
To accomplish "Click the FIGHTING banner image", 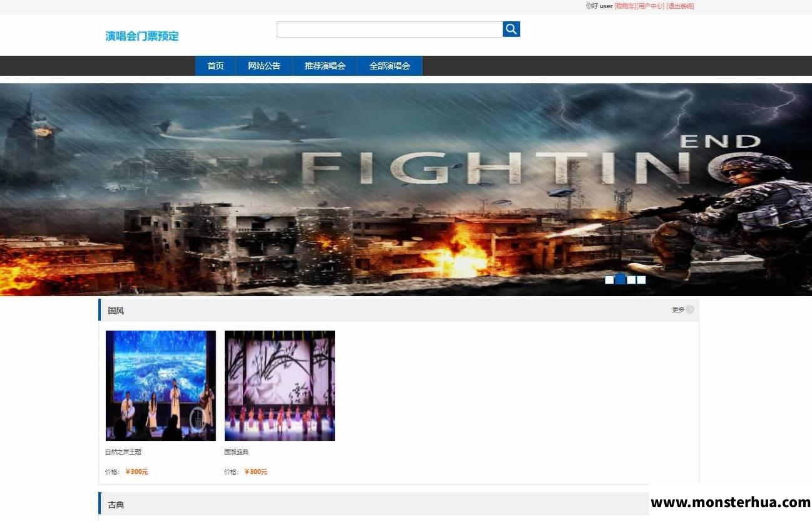I will [x=406, y=189].
